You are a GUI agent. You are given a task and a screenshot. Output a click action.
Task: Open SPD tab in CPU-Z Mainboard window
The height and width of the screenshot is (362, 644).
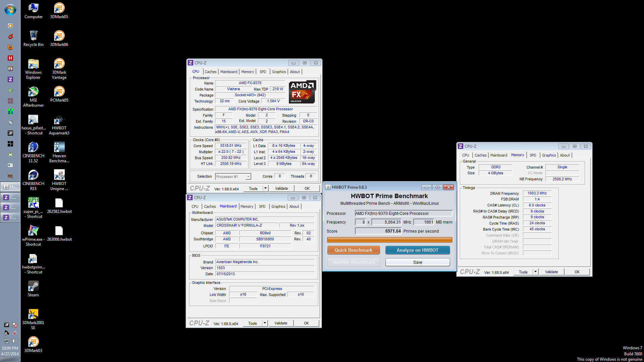pyautogui.click(x=262, y=206)
